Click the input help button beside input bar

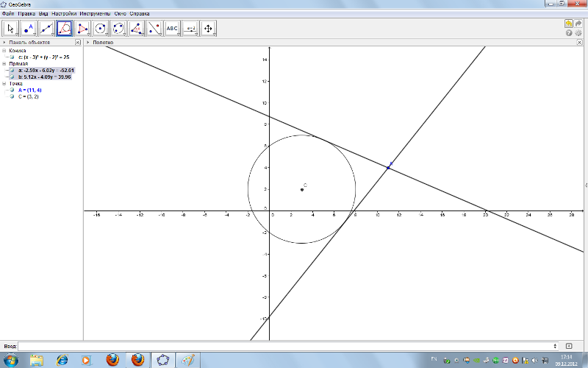569,346
